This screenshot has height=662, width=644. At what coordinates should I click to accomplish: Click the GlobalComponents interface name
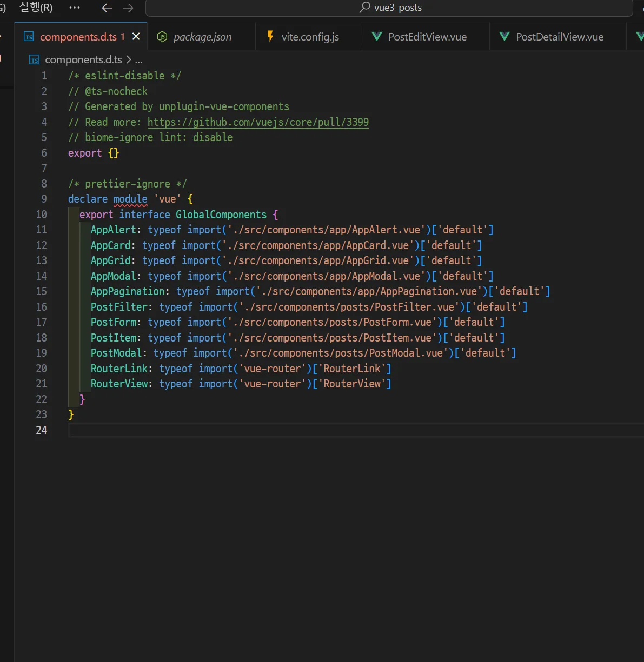click(221, 215)
